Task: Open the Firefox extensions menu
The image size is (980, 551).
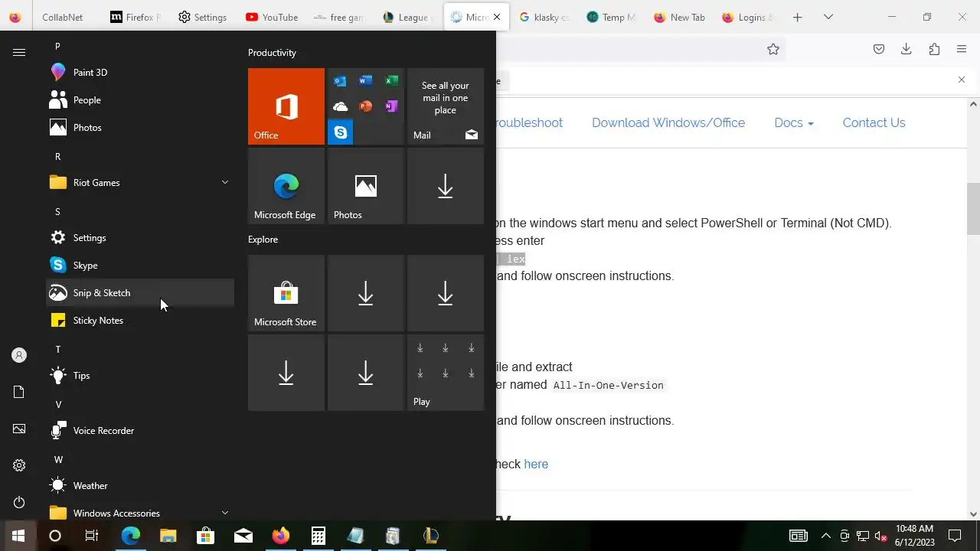Action: click(934, 49)
